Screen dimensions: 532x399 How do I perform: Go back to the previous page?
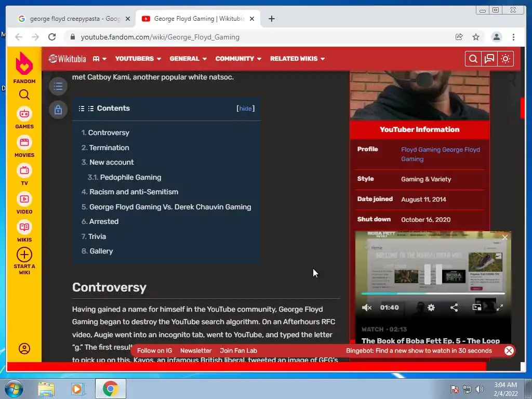pyautogui.click(x=19, y=37)
